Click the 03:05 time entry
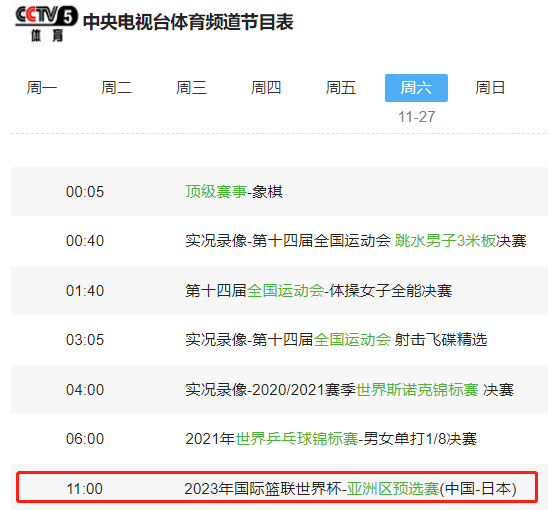The image size is (548, 510). pos(85,340)
